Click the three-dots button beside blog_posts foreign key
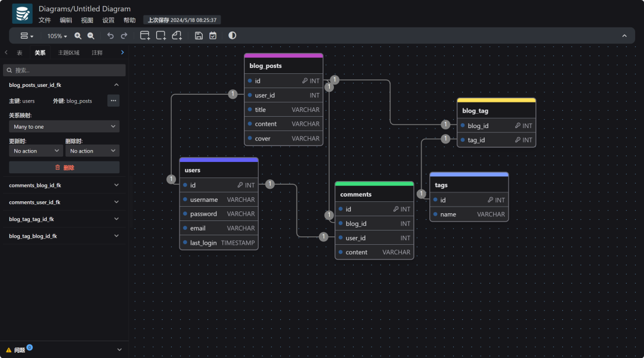The height and width of the screenshot is (358, 644). tap(113, 101)
